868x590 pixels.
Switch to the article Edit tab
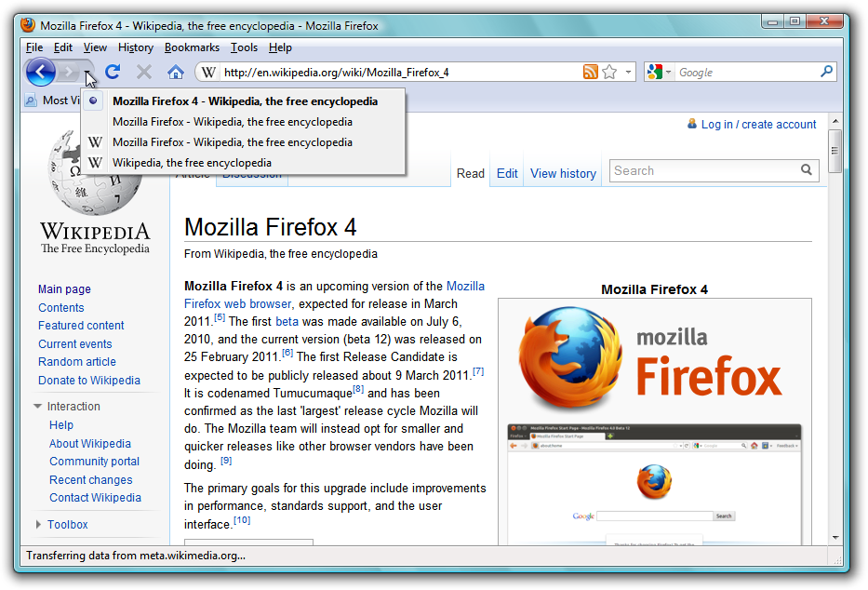point(507,173)
